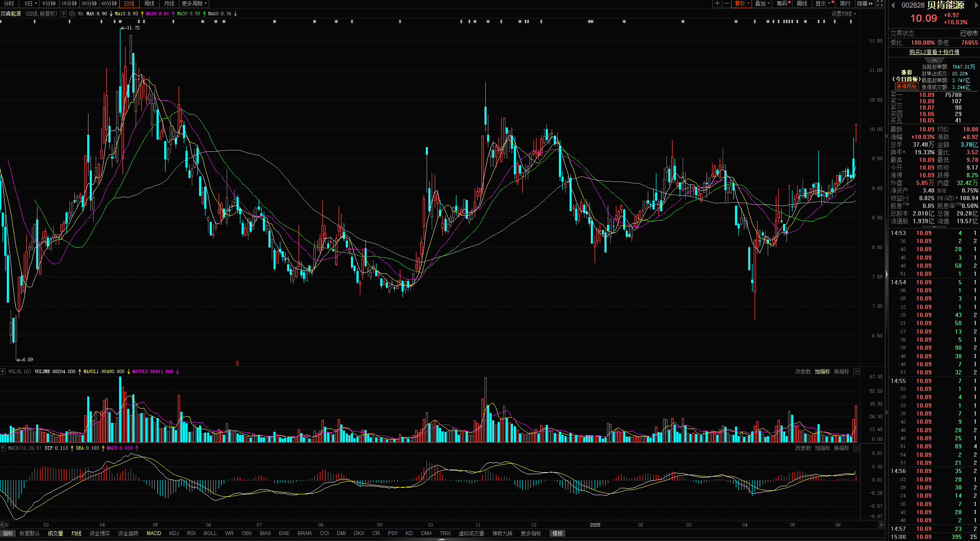Screen dimensions: 980x541
Task: Click the 30分钟 period tab
Action: [x=89, y=3]
